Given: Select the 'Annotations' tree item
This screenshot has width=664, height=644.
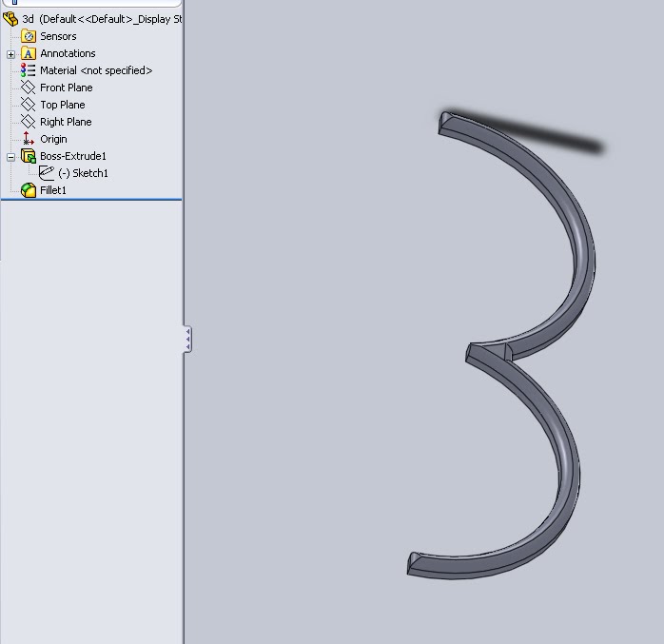Looking at the screenshot, I should pos(68,53).
